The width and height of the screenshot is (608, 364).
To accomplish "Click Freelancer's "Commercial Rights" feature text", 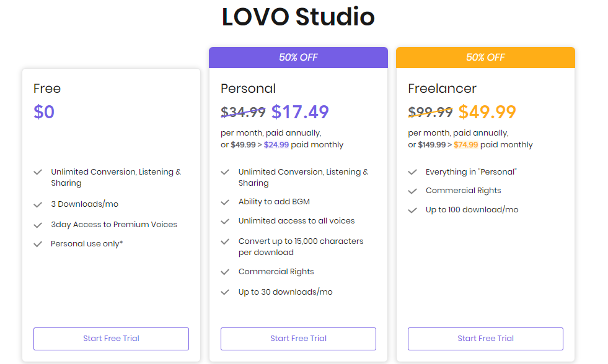I will [463, 191].
